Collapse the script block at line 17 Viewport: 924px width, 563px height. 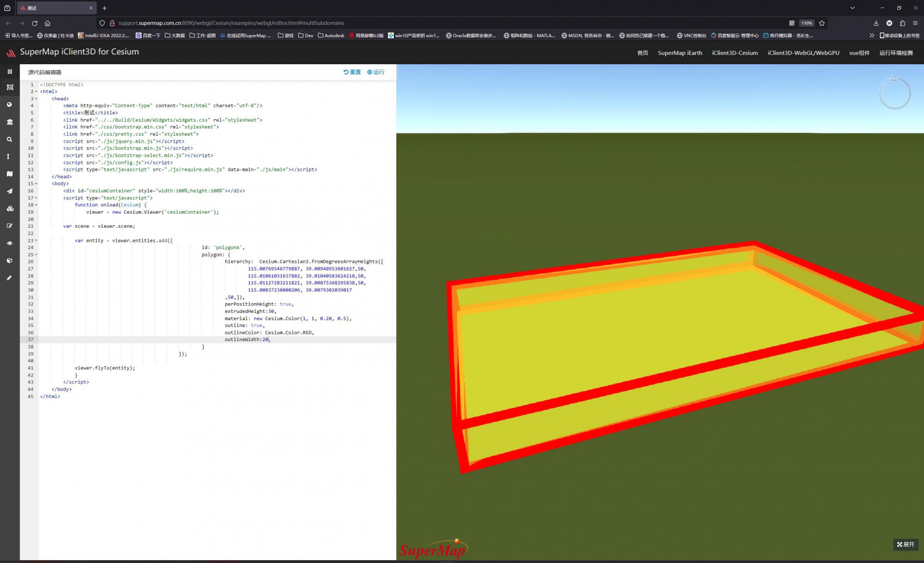(x=36, y=198)
